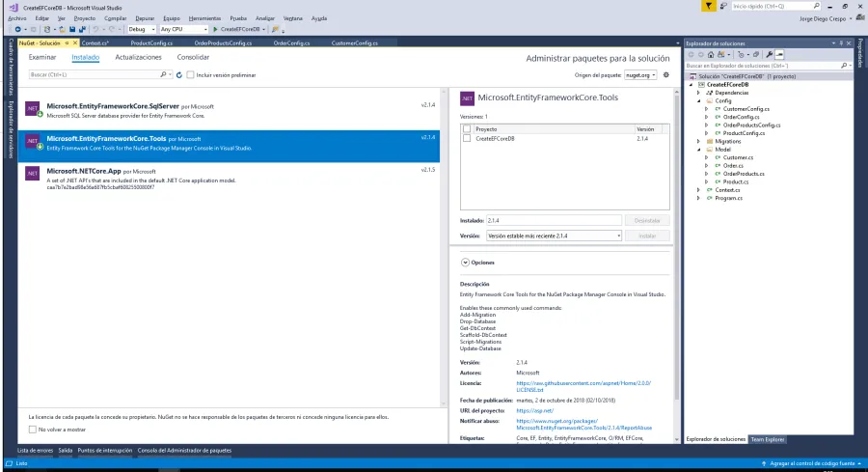This screenshot has width=868, height=472.
Task: Start debugging with the green play icon
Action: [215, 29]
